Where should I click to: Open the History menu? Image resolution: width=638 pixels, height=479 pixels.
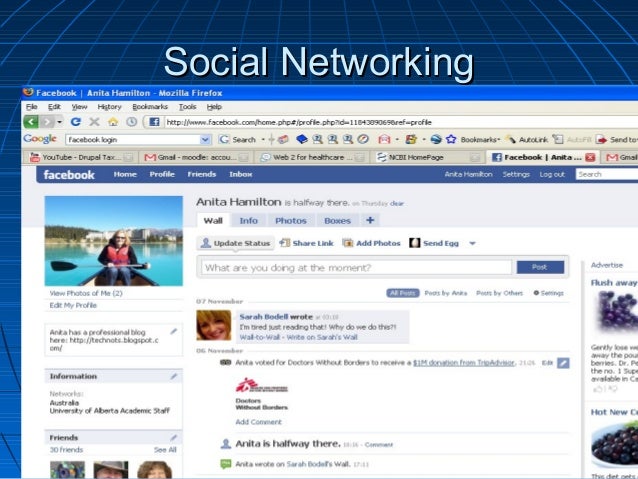point(109,107)
